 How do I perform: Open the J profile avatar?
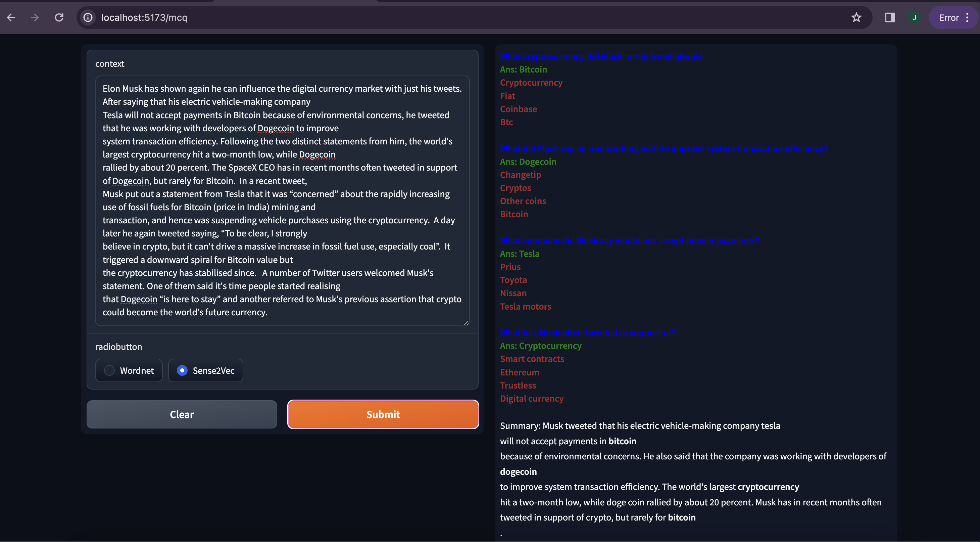[x=914, y=17]
